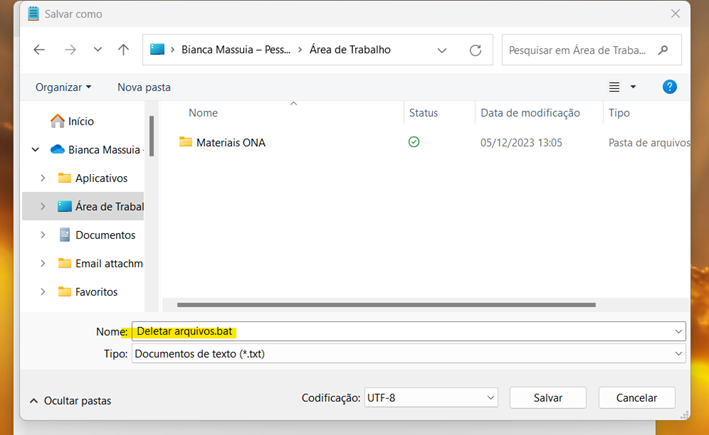Open the Organizar menu

point(63,87)
